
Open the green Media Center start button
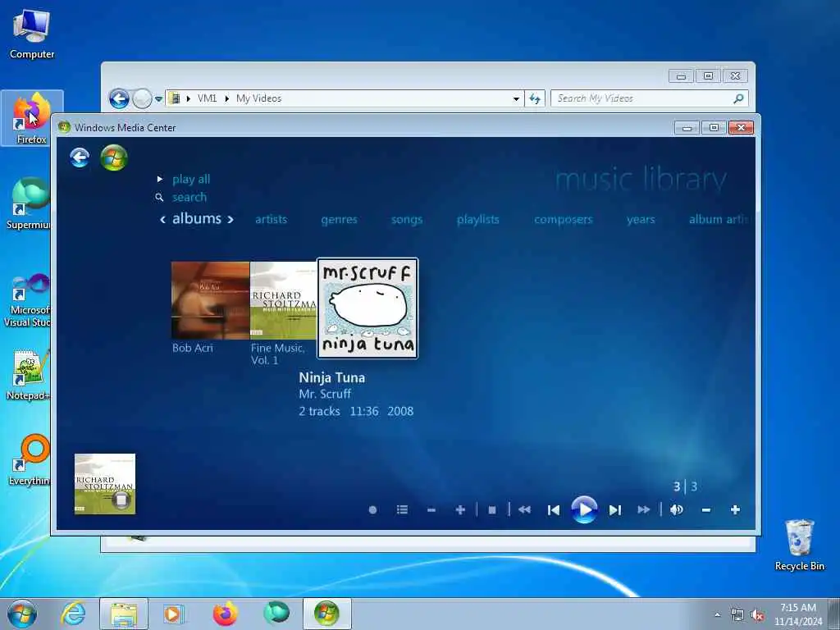point(113,157)
